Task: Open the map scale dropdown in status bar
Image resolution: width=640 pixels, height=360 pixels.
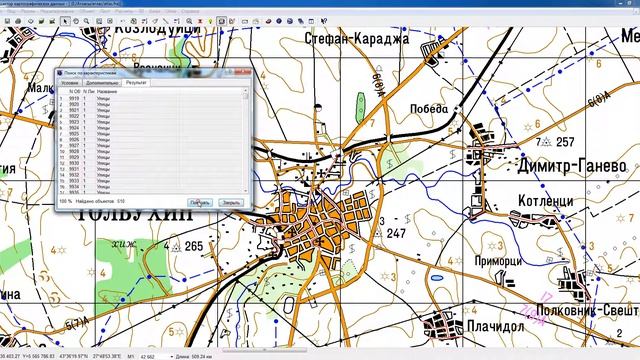Action: [x=171, y=356]
